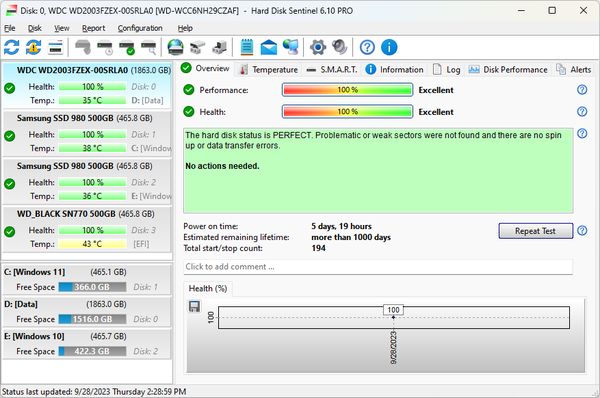Click the Performance 100 % gradient bar
The height and width of the screenshot is (398, 600).
coord(347,90)
